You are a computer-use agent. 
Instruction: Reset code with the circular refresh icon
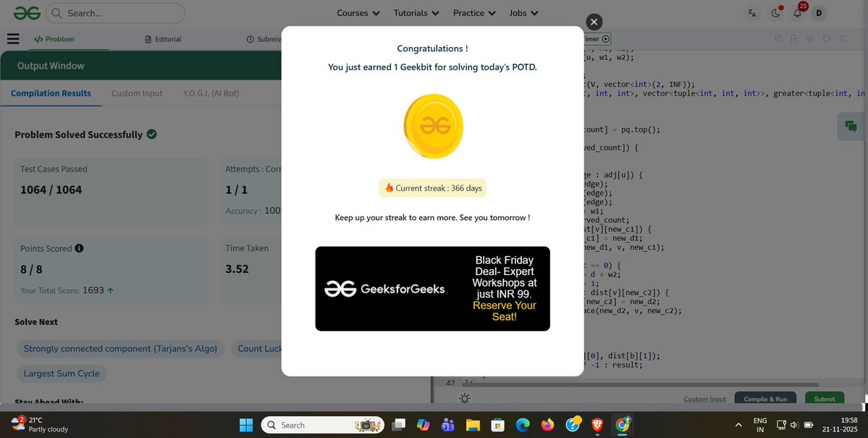826,38
